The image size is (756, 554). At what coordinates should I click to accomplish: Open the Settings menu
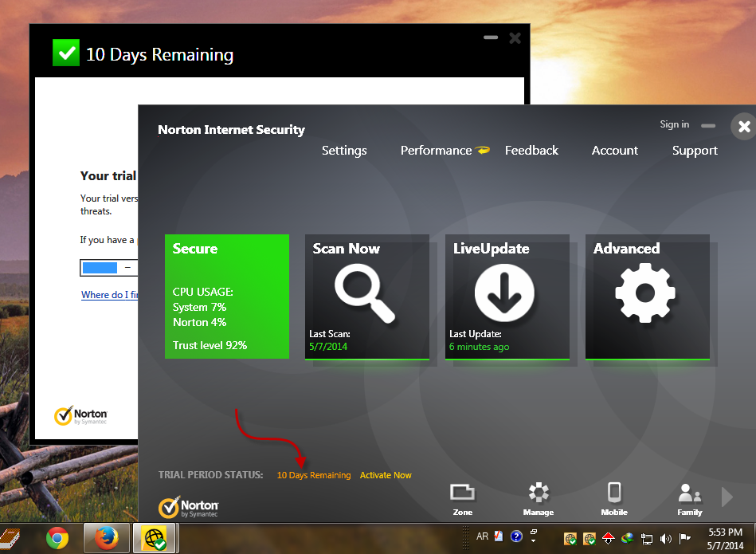(344, 151)
